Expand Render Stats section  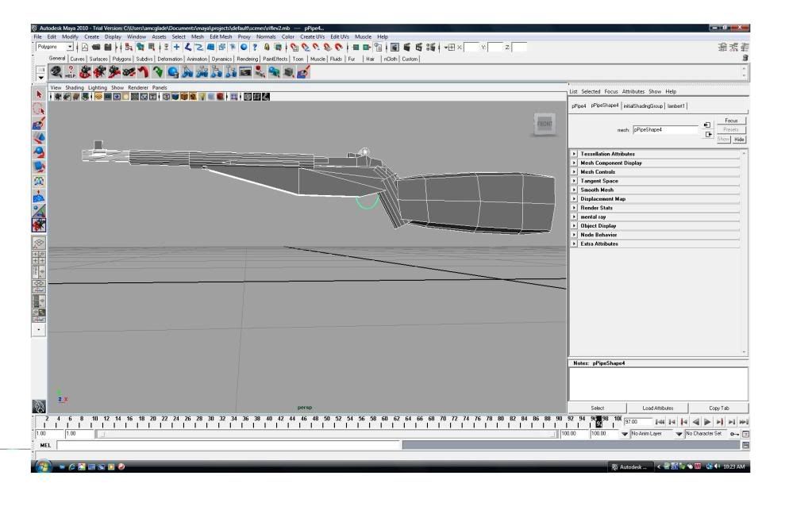coord(574,208)
